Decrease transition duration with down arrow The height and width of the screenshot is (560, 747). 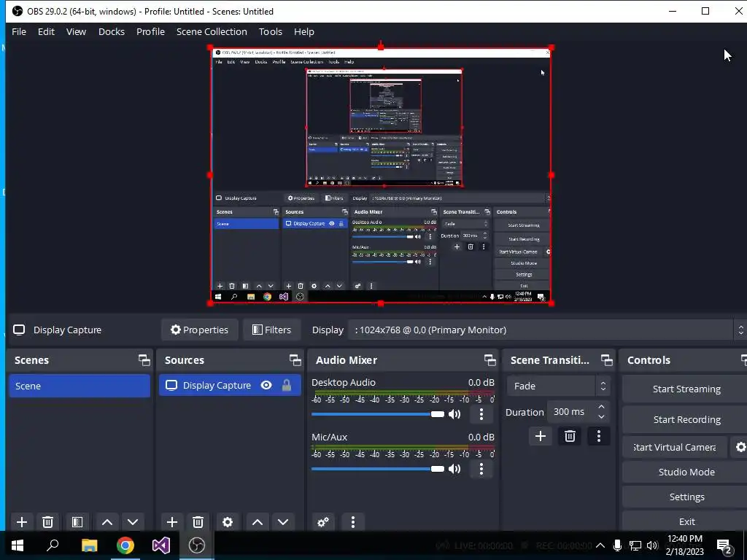602,417
